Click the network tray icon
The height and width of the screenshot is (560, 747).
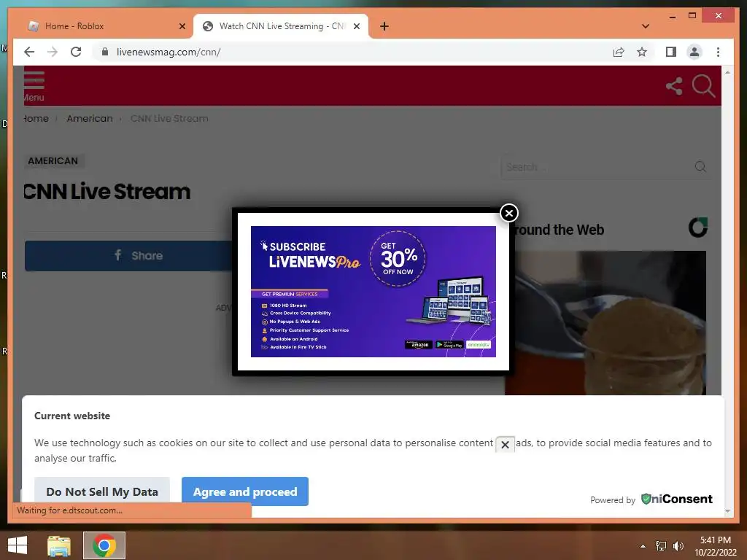click(x=661, y=546)
